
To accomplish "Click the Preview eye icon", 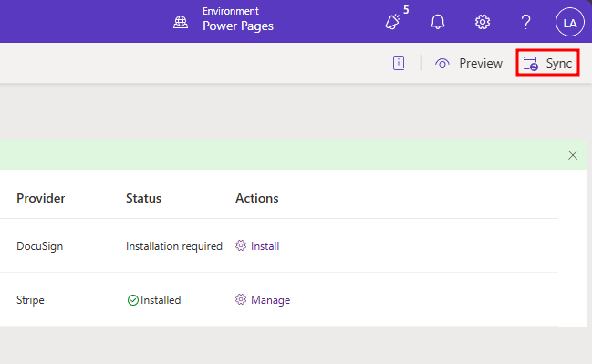I will tap(442, 63).
